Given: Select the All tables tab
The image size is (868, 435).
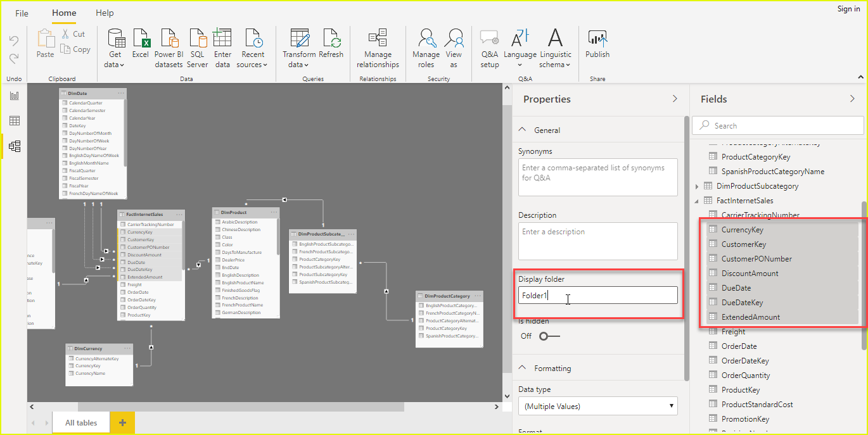Looking at the screenshot, I should coord(81,423).
